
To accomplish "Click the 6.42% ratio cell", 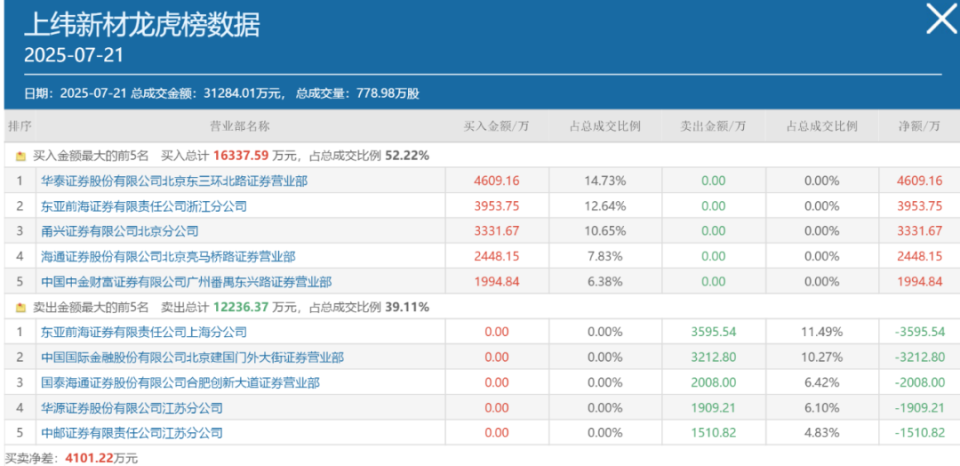I will (822, 383).
